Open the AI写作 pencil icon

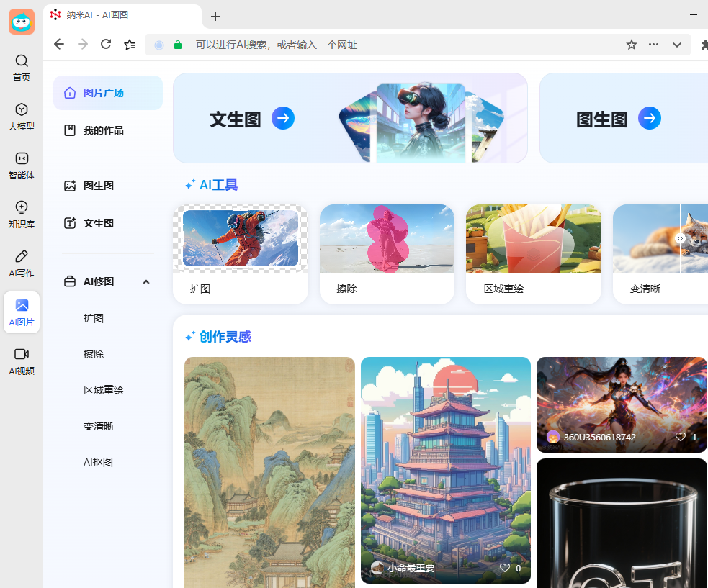[22, 263]
